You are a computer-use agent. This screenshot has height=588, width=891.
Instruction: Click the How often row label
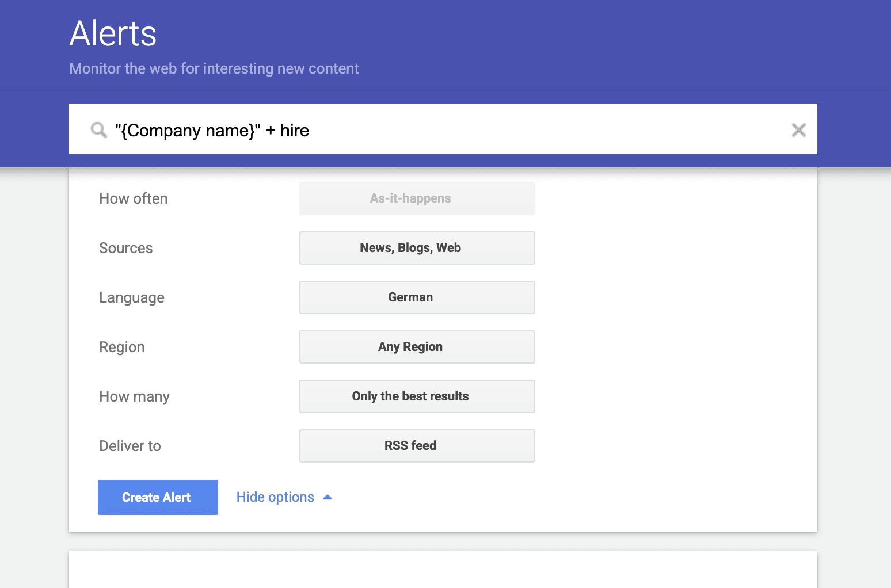[133, 198]
